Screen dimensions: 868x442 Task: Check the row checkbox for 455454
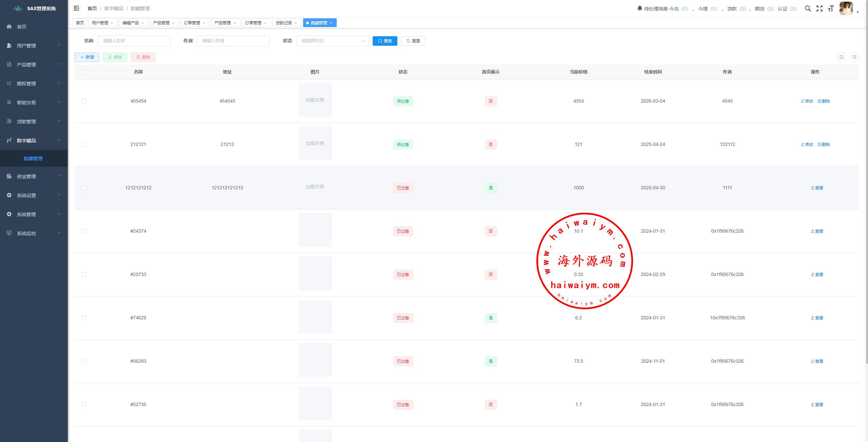tap(84, 101)
